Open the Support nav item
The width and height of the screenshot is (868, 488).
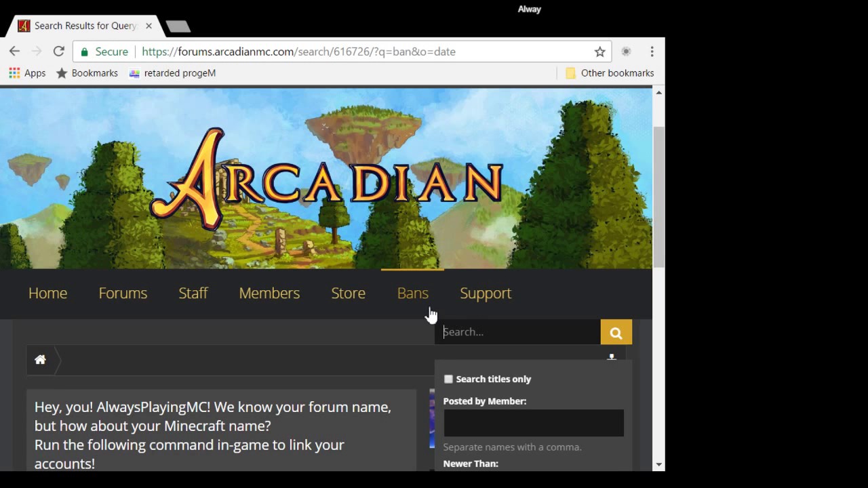(486, 293)
